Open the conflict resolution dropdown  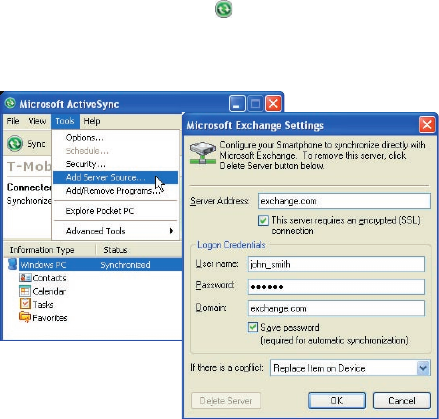pos(423,368)
